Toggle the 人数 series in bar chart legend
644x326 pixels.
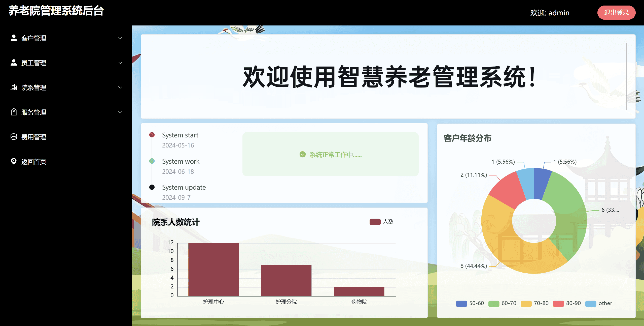pos(381,222)
